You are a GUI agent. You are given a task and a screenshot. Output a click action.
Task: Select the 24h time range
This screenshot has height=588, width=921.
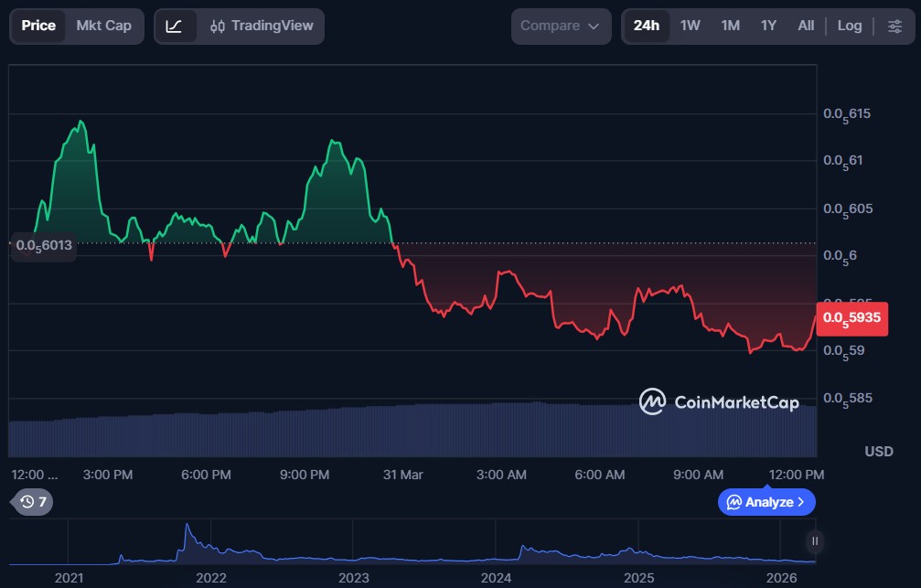[x=646, y=27]
